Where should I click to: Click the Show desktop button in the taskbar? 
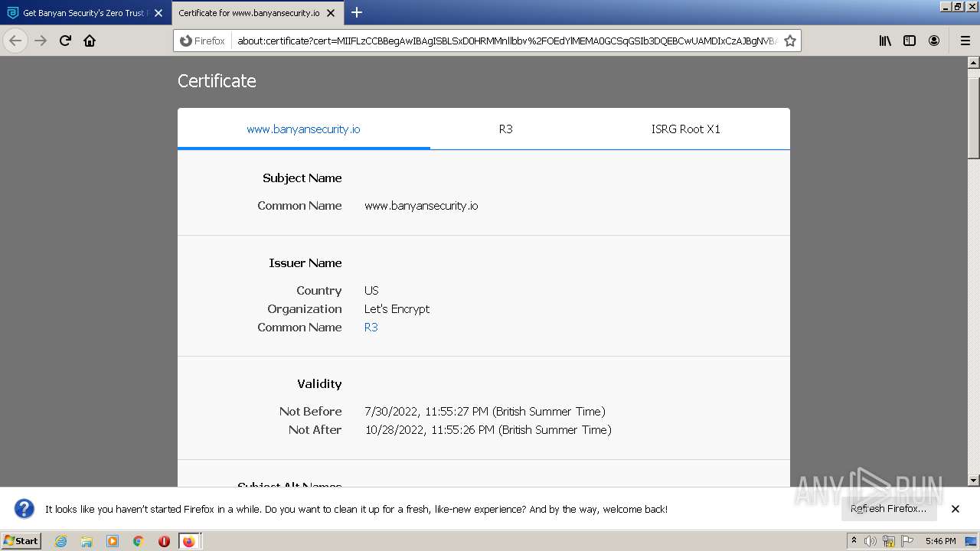[972, 541]
